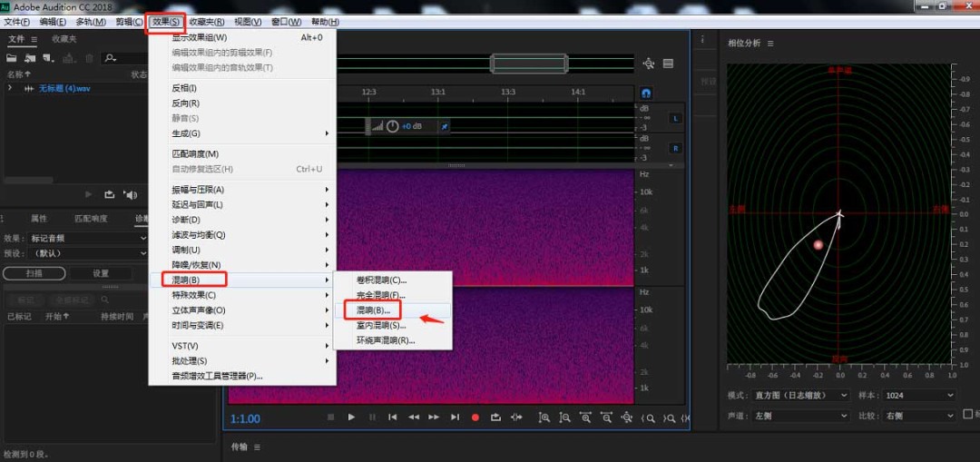Toggle the left channel L button
The image size is (980, 462).
click(x=675, y=118)
